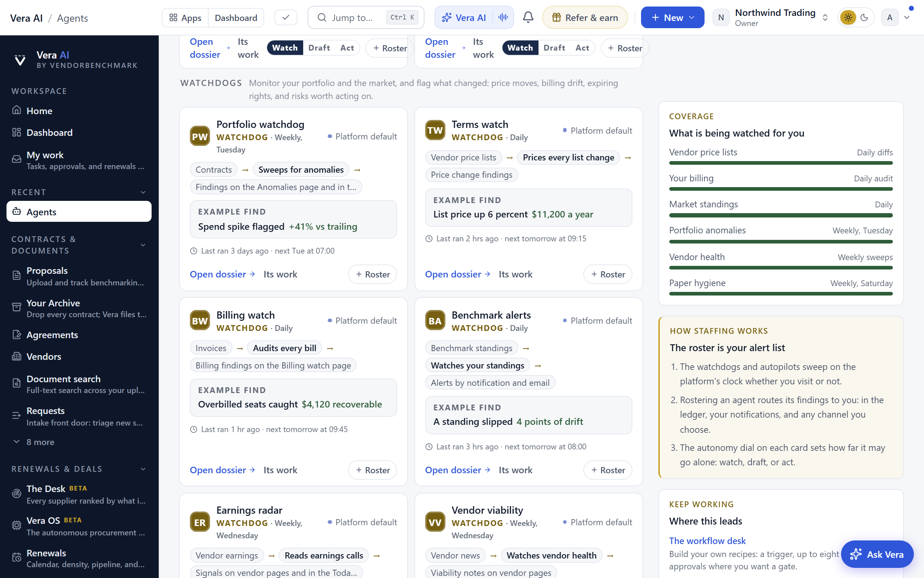924x578 pixels.
Task: Open Document search in the sidebar
Action: click(79, 384)
